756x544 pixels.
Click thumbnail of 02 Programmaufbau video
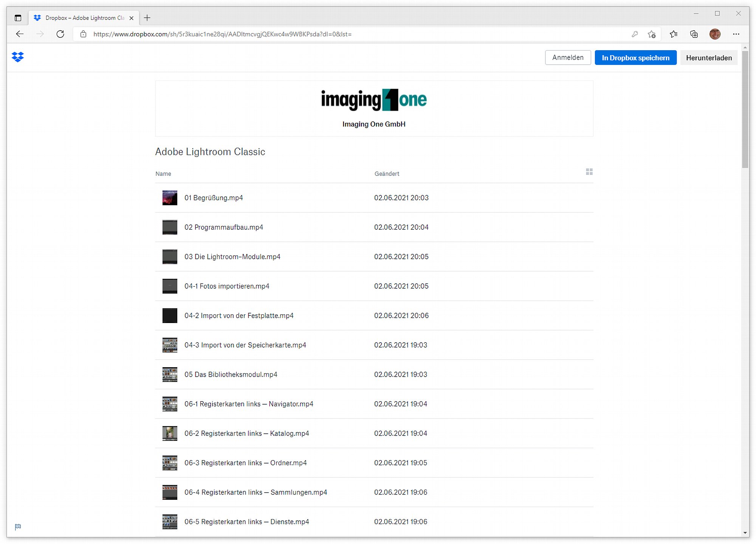pyautogui.click(x=170, y=227)
